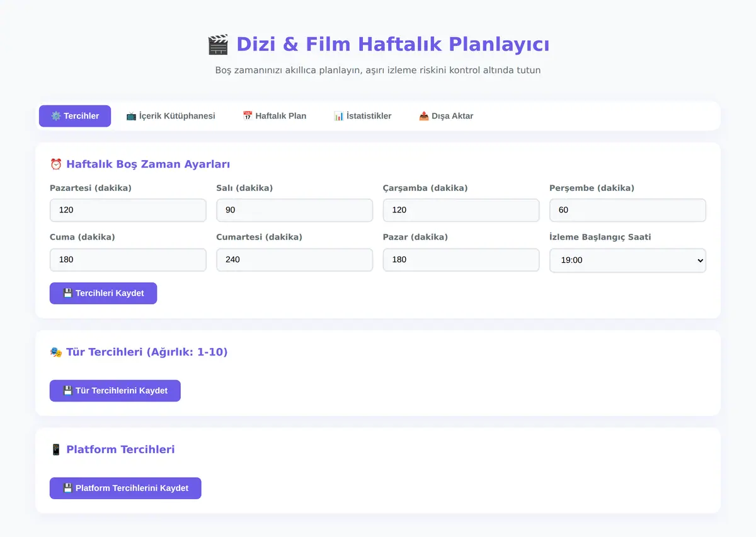This screenshot has height=537, width=756.
Task: Click the theater masks icon beside Tür Tercihleri
Action: 56,352
